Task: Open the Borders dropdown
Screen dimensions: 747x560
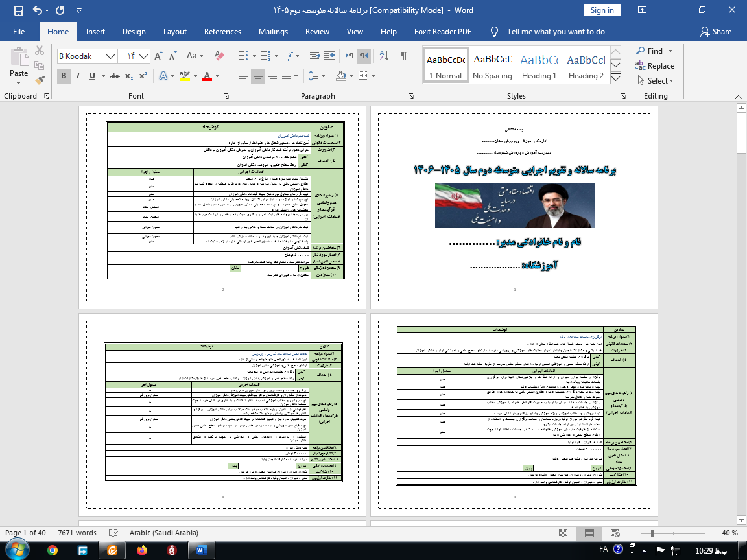Action: tap(373, 76)
